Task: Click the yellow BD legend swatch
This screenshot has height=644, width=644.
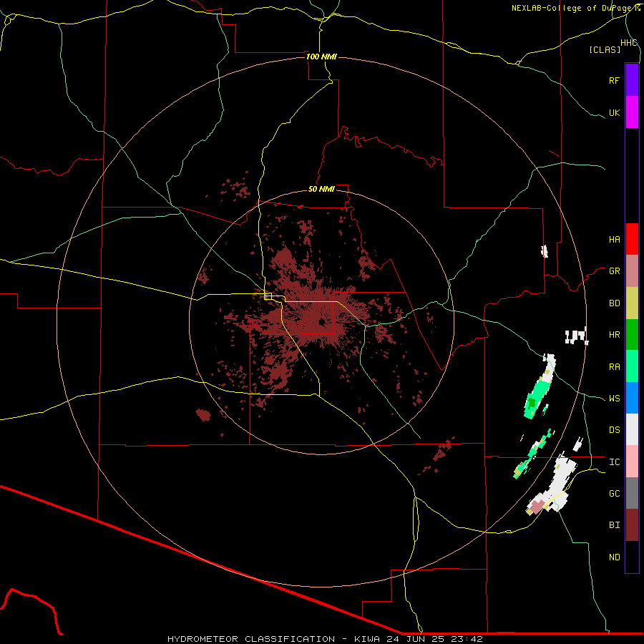Action: (x=632, y=303)
